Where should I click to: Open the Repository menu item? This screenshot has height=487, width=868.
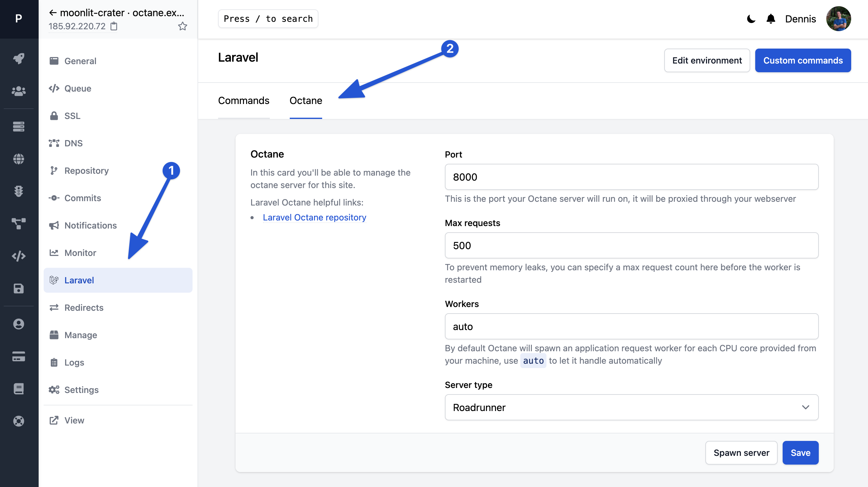[x=118, y=170]
